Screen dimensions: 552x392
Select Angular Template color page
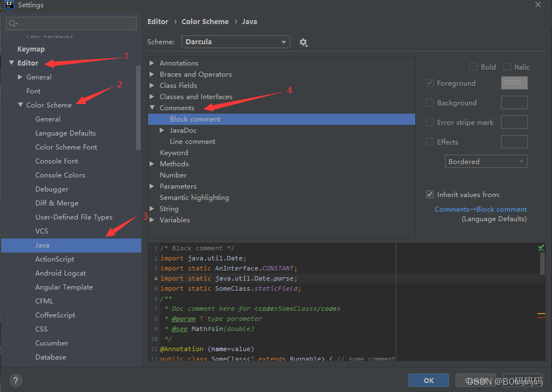click(64, 287)
